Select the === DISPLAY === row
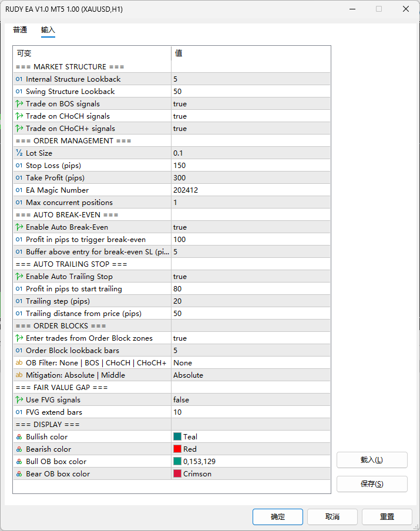The height and width of the screenshot is (531, 420). tap(172, 424)
